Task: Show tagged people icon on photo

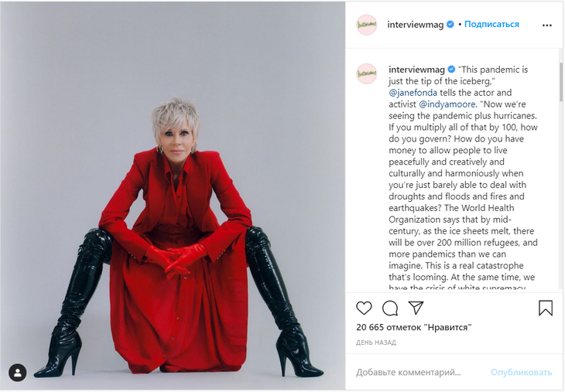Action: point(17,372)
